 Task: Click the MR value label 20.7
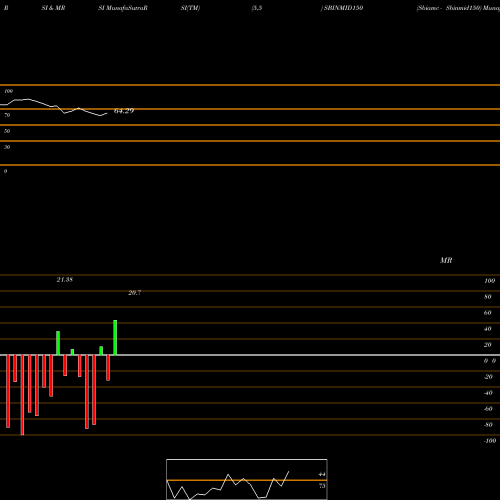[x=135, y=293]
